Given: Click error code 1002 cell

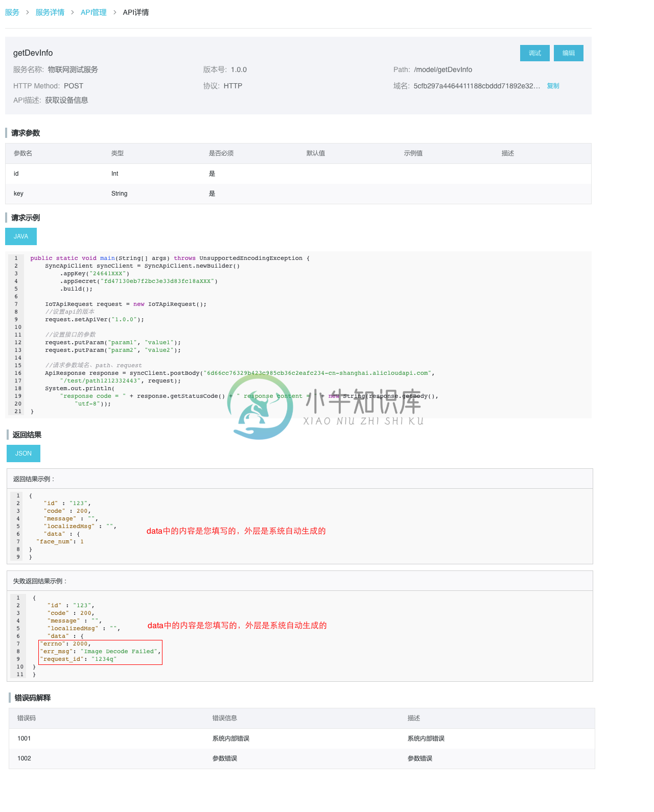Looking at the screenshot, I should (x=24, y=758).
